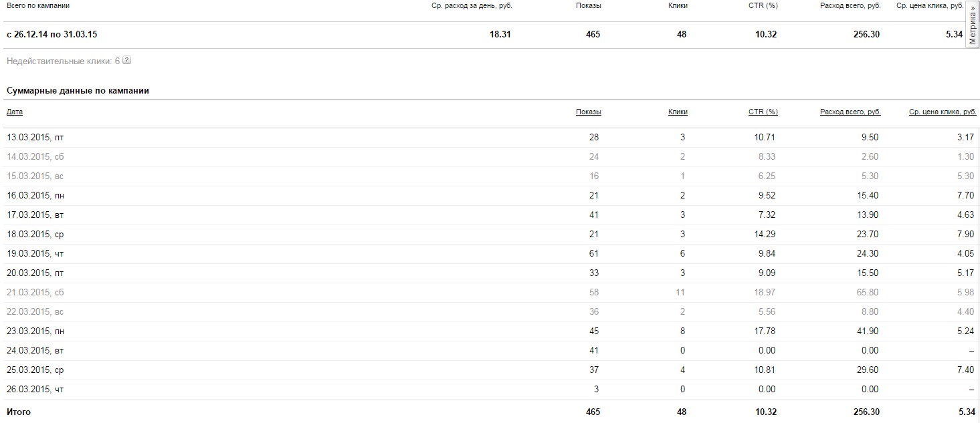Viewport: 980px width, 423px height.
Task: Select the 21.03.2015, сб row
Action: pos(35,293)
